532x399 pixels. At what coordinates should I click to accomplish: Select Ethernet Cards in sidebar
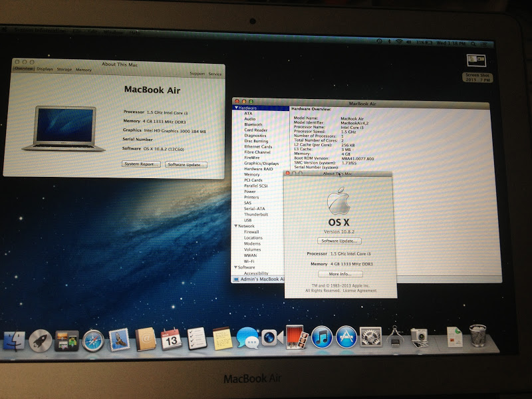(x=258, y=146)
